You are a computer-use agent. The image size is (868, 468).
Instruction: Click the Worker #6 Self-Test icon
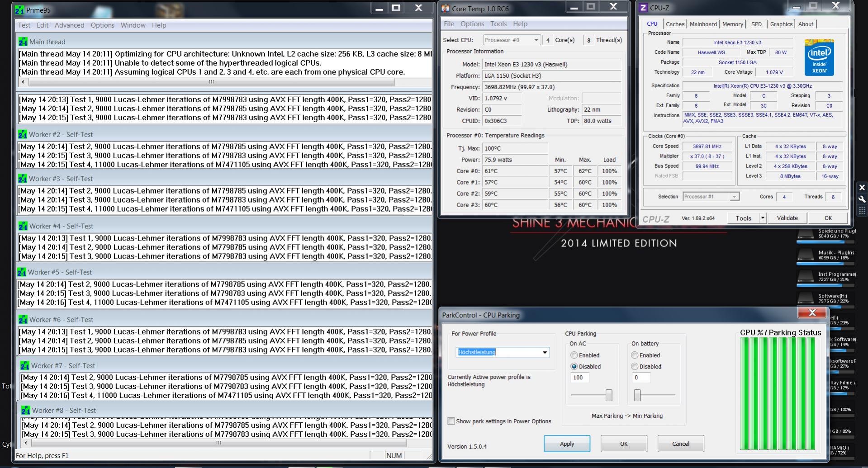click(23, 320)
